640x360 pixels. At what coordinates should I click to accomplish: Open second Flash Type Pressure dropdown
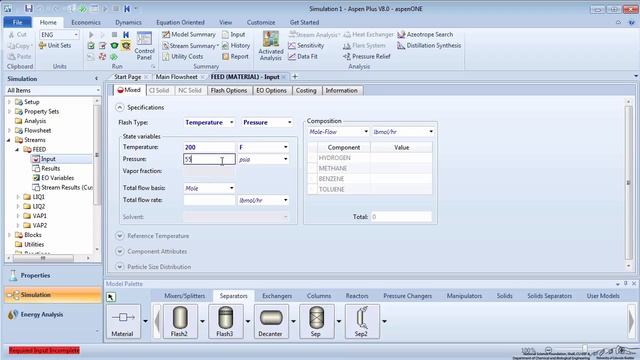(x=289, y=122)
